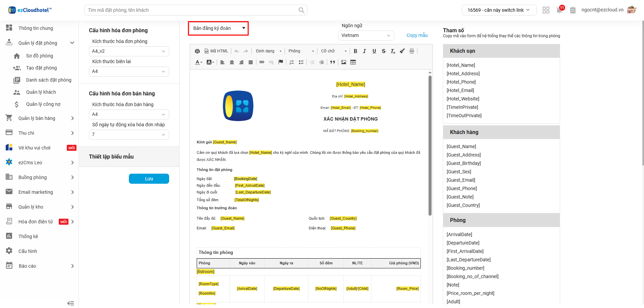
Task: Open the notifications bell
Action: click(559, 10)
